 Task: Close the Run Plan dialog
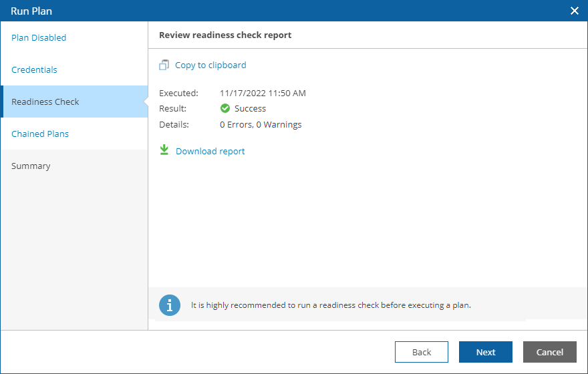[x=574, y=11]
